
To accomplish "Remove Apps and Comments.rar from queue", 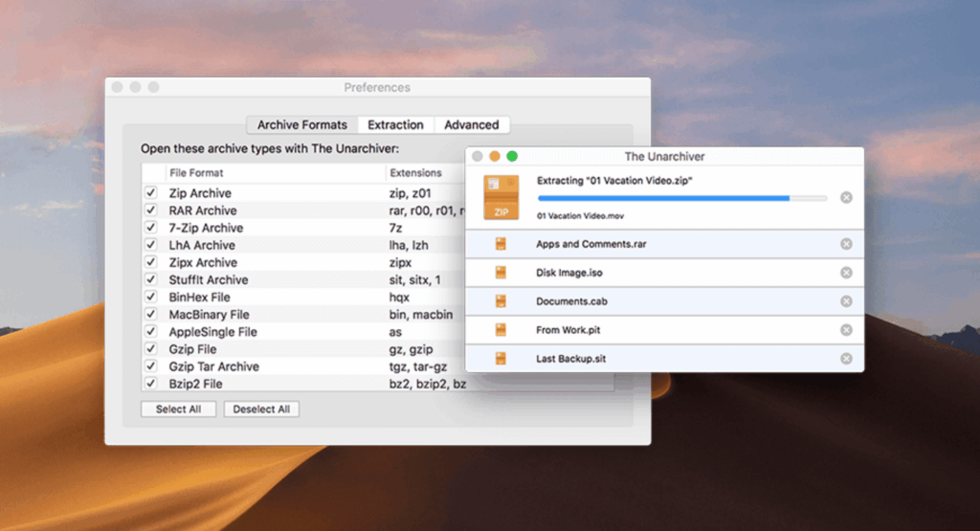I will coord(846,244).
